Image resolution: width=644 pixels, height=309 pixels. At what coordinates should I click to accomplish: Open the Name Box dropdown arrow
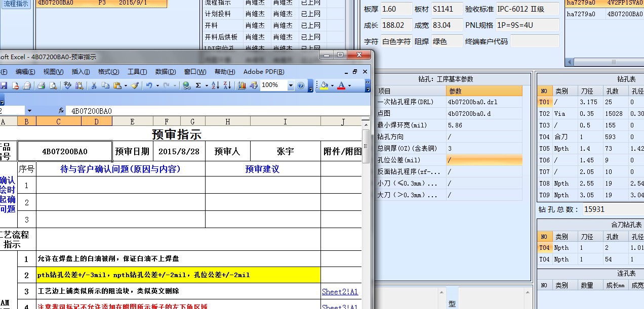coord(29,111)
